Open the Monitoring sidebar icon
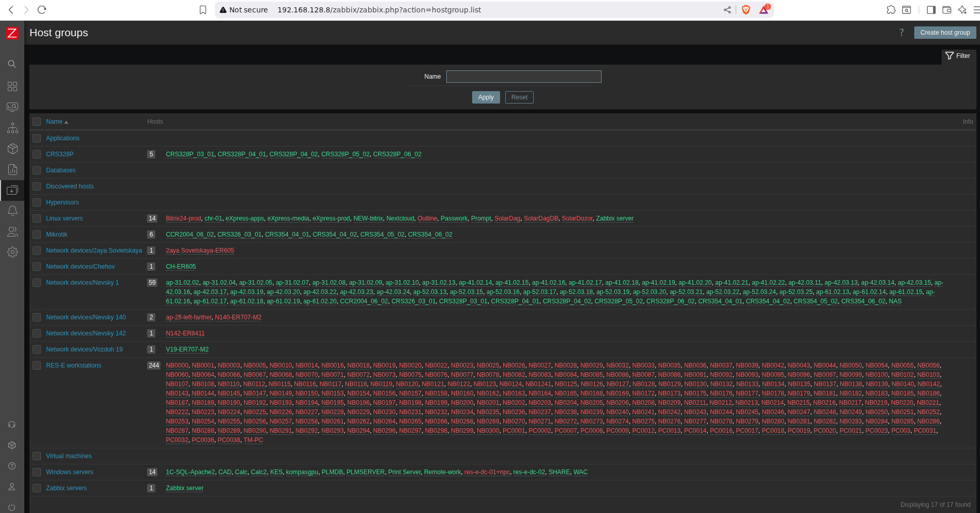The image size is (980, 513). pos(12,107)
